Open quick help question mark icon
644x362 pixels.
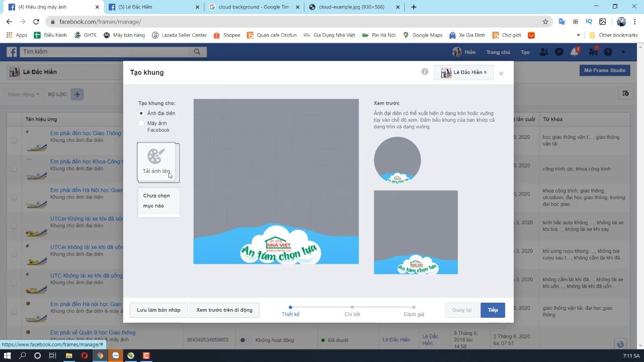click(x=608, y=52)
